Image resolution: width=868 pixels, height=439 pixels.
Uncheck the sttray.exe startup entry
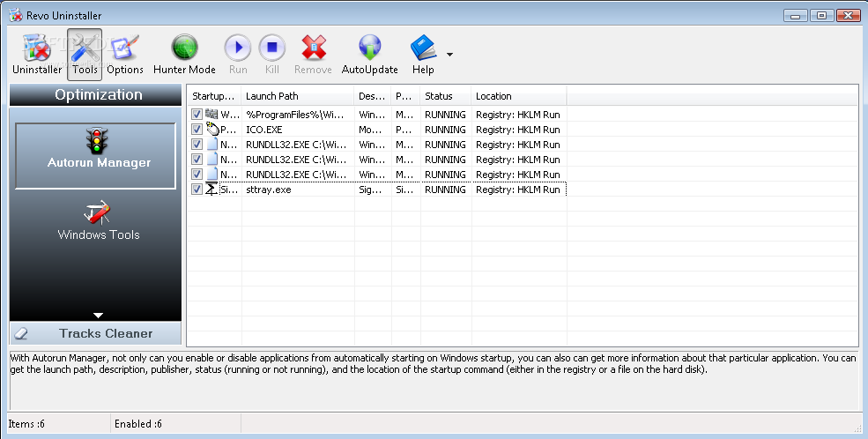click(x=197, y=189)
